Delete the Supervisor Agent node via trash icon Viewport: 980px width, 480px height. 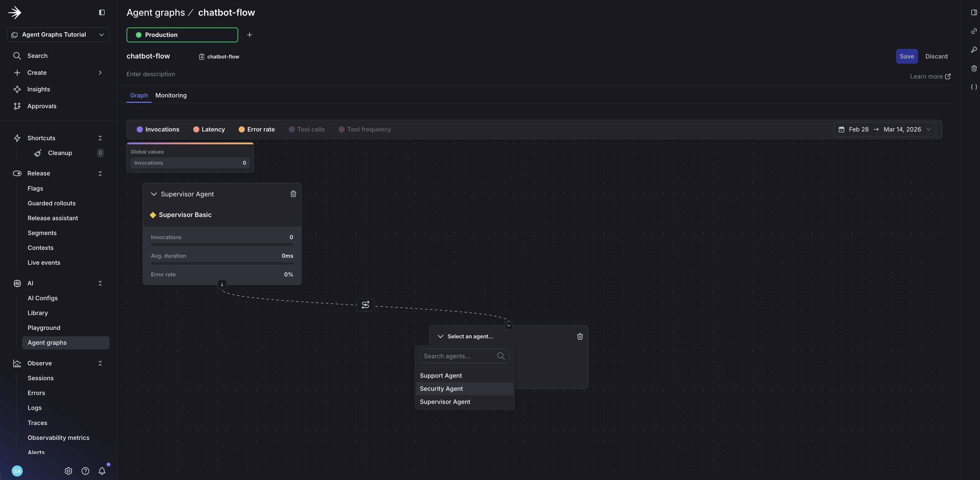(x=293, y=194)
